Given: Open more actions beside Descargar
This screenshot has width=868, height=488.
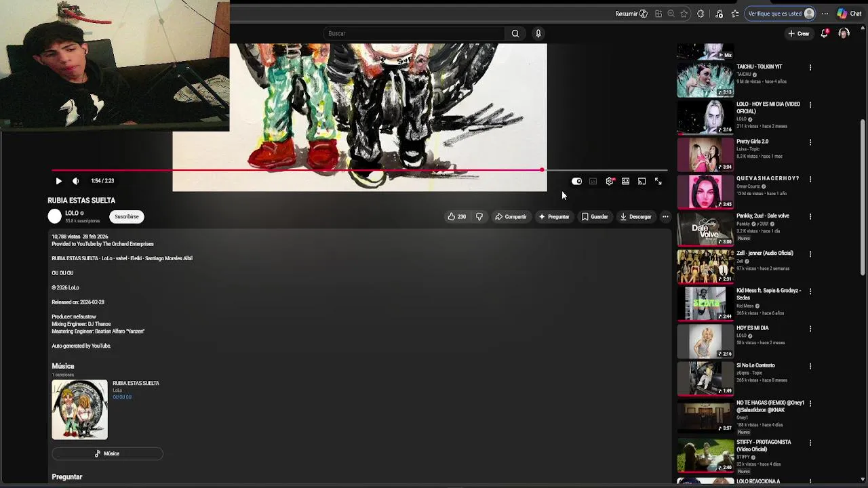Looking at the screenshot, I should 665,217.
